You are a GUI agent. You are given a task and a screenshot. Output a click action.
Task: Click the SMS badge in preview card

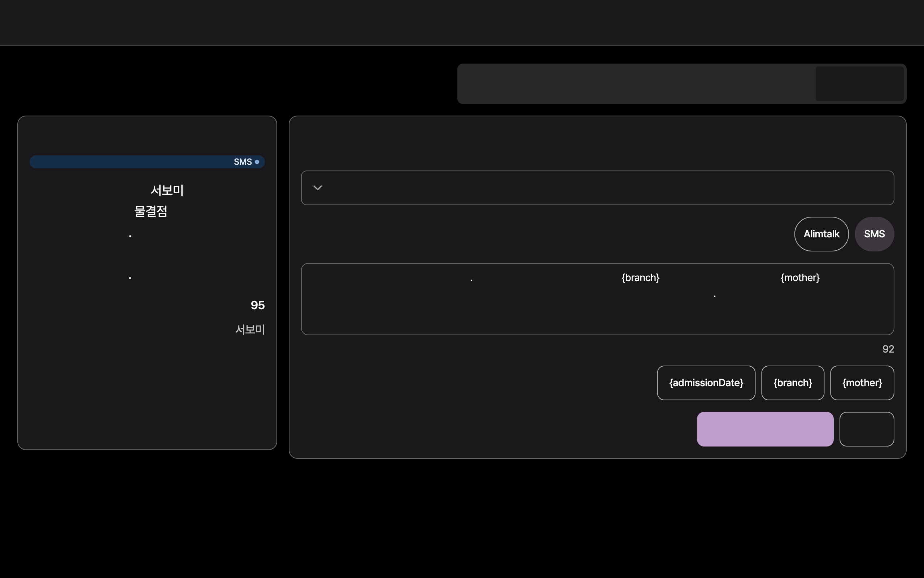point(147,162)
